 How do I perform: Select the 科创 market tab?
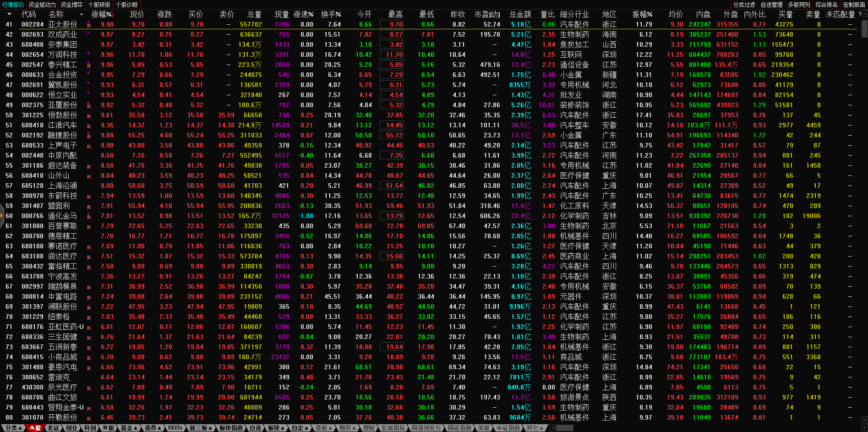pos(90,428)
